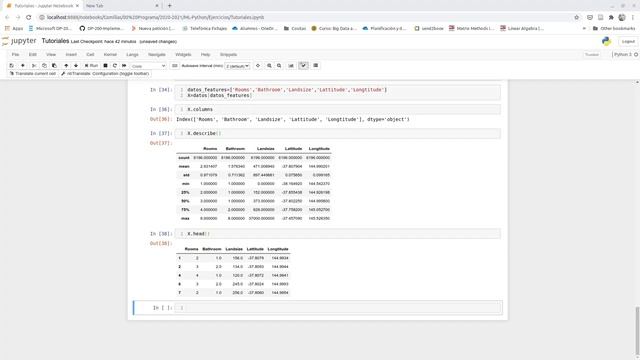This screenshot has height=360, width=640.
Task: Cut selected cells with the scissors icon
Action: [34, 66]
